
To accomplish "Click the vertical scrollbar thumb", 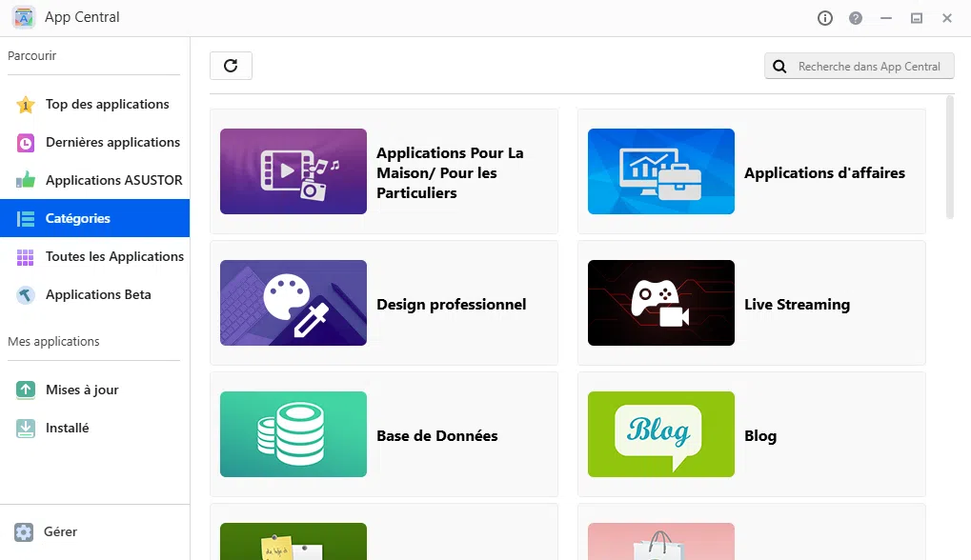I will [950, 157].
